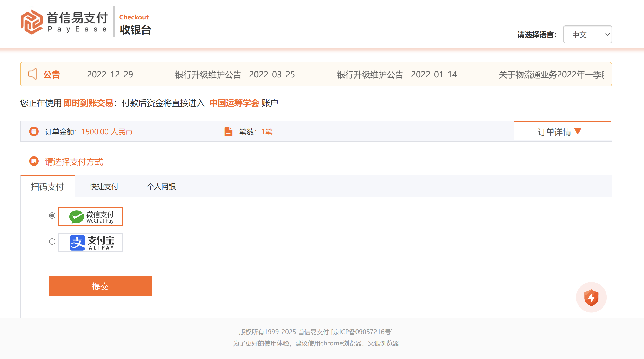The width and height of the screenshot is (644, 359).
Task: Click the orange shield lightning icon
Action: 591,297
